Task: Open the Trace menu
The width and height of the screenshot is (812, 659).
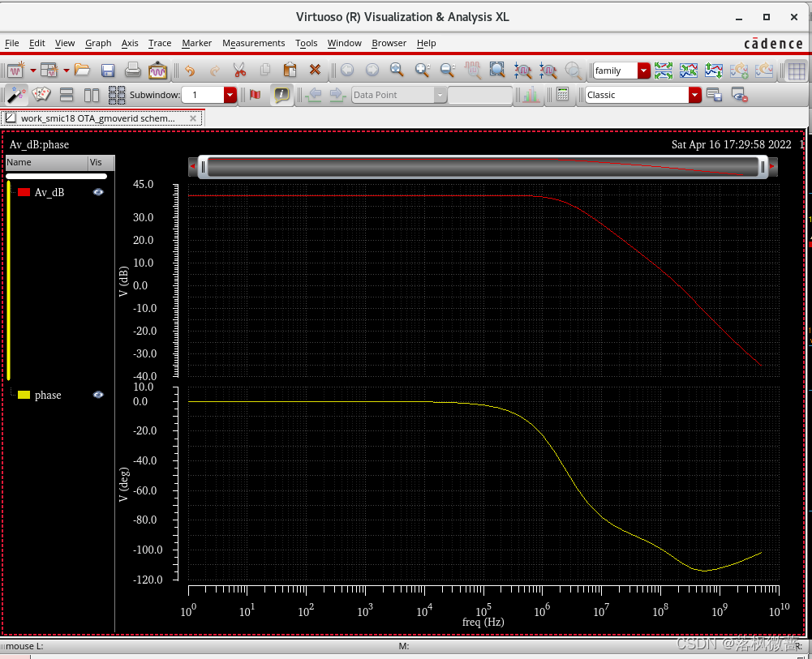Action: [x=160, y=43]
